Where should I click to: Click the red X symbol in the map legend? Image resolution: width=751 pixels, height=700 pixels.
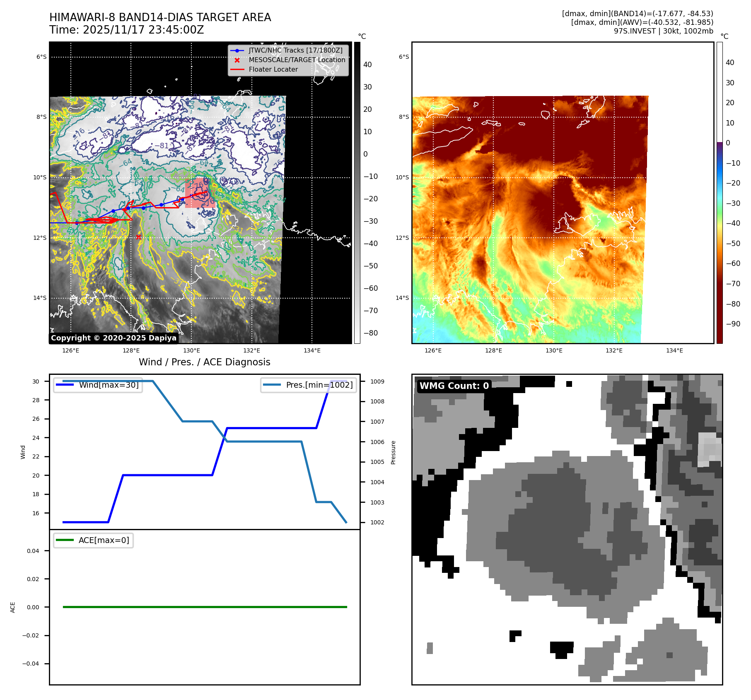click(237, 60)
